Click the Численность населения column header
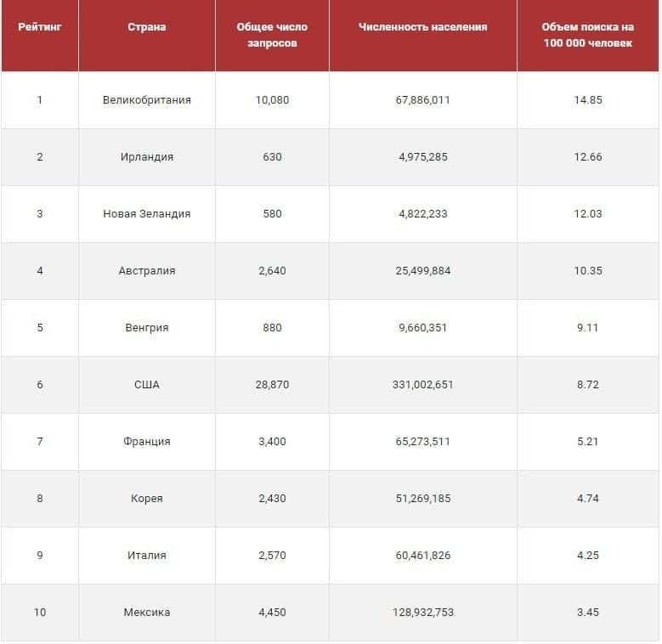662x644 pixels. click(x=423, y=27)
